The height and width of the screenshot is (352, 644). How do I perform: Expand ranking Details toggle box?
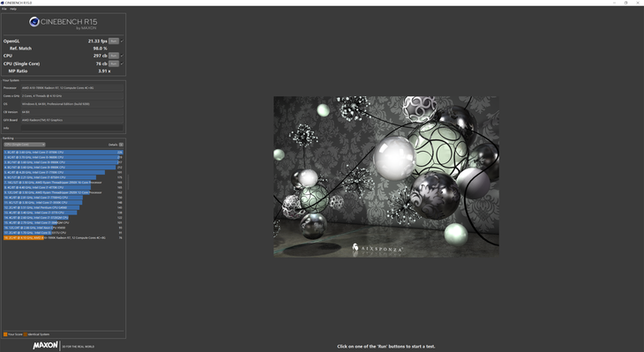[121, 145]
